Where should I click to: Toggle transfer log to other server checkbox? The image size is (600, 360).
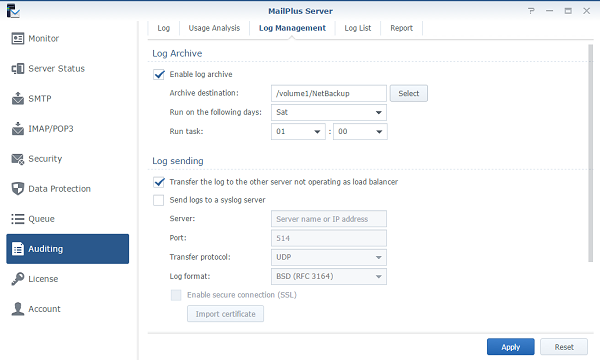[159, 182]
